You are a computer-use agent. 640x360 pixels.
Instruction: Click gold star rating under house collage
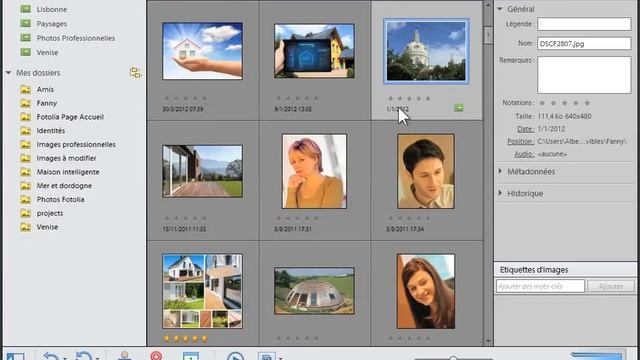(185, 338)
